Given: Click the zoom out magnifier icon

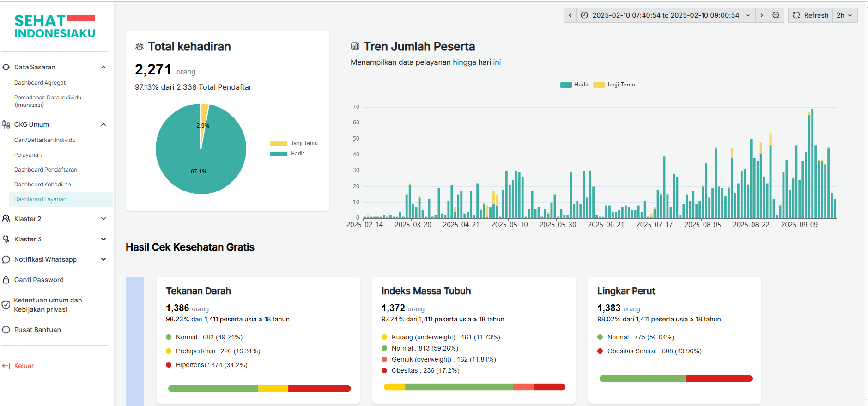Looking at the screenshot, I should [x=776, y=15].
